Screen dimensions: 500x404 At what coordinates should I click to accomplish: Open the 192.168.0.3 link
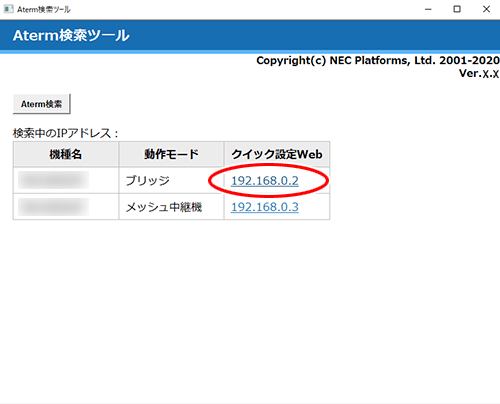(265, 207)
